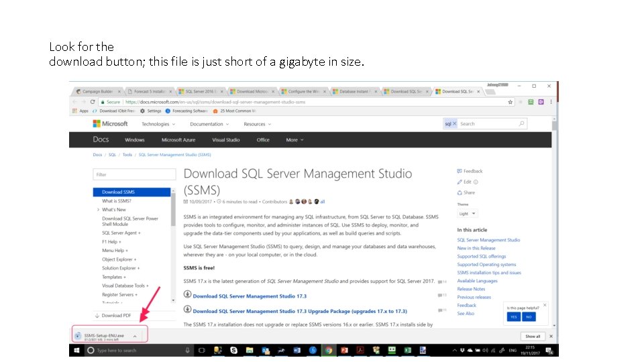
Task: Switch to the Campaign Builder tab
Action: coord(98,92)
